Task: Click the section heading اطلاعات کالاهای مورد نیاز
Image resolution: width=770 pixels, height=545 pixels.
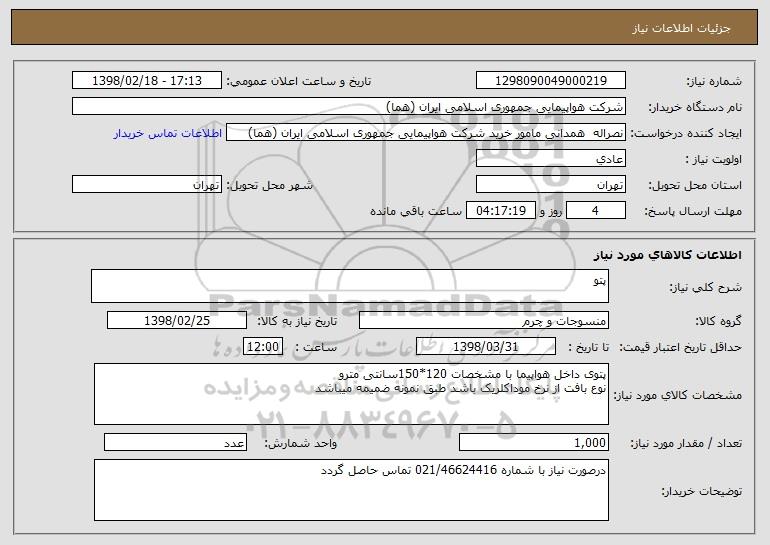Action: [667, 255]
